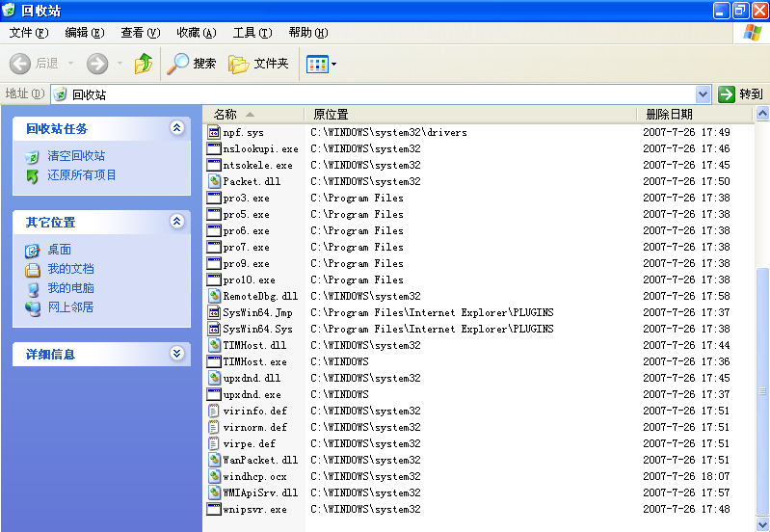Viewport: 770px width, 532px height.
Task: Click the scrollbar up arrow
Action: [x=762, y=114]
